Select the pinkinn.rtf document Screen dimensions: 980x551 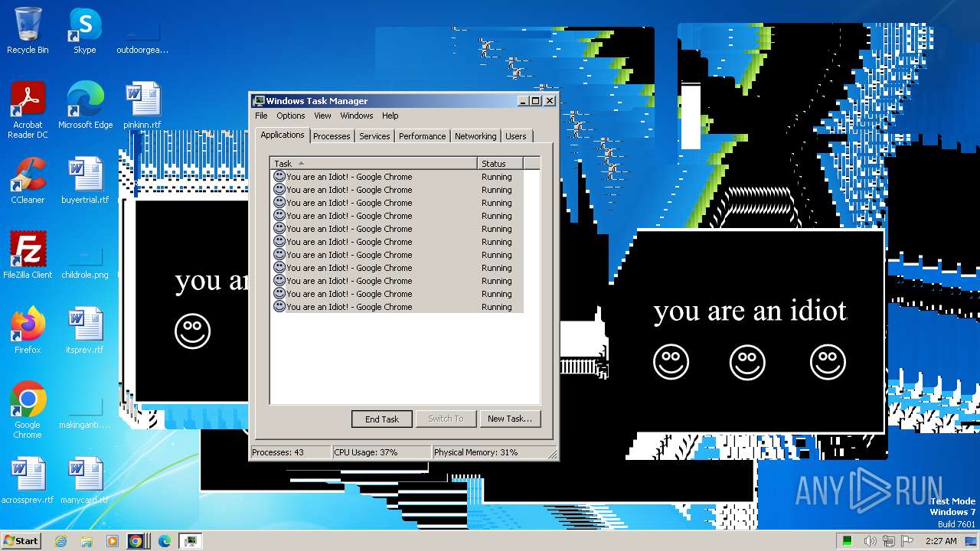[x=142, y=106]
